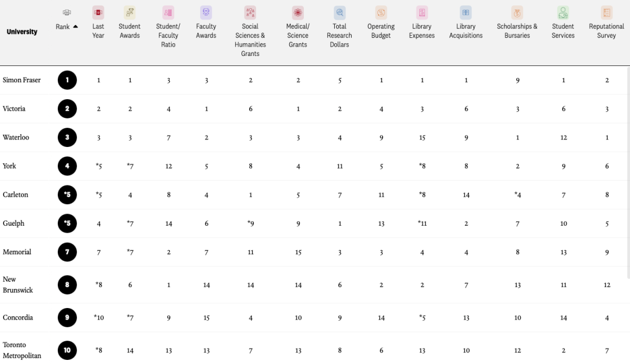Click the Medical/Science Grants icon
The height and width of the screenshot is (364, 630).
pos(297,12)
